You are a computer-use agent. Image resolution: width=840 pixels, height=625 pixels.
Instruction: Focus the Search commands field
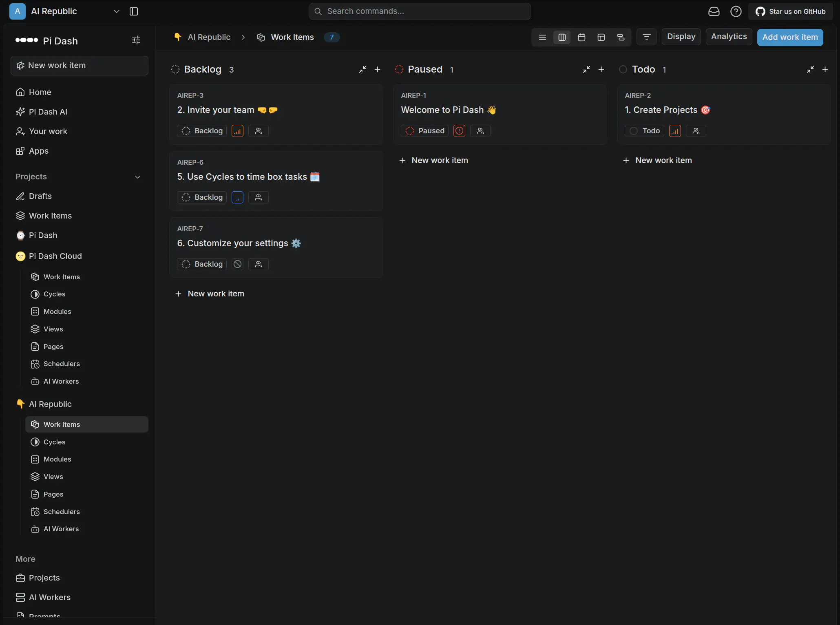click(420, 11)
